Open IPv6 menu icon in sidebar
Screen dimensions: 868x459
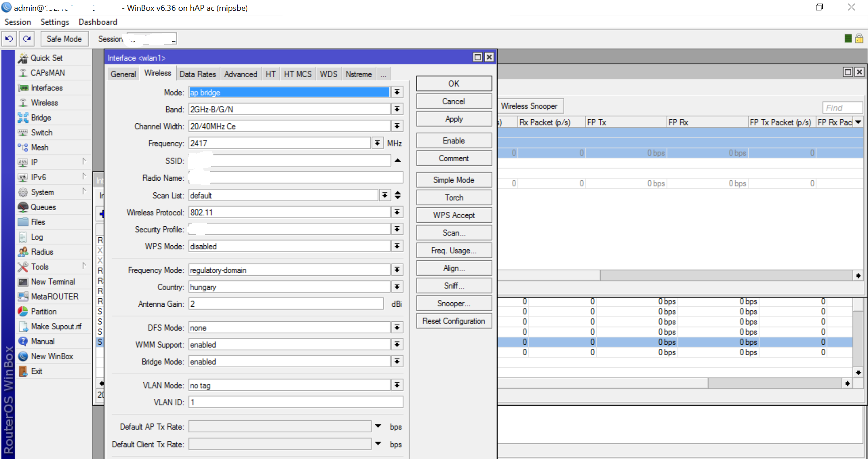tap(23, 177)
